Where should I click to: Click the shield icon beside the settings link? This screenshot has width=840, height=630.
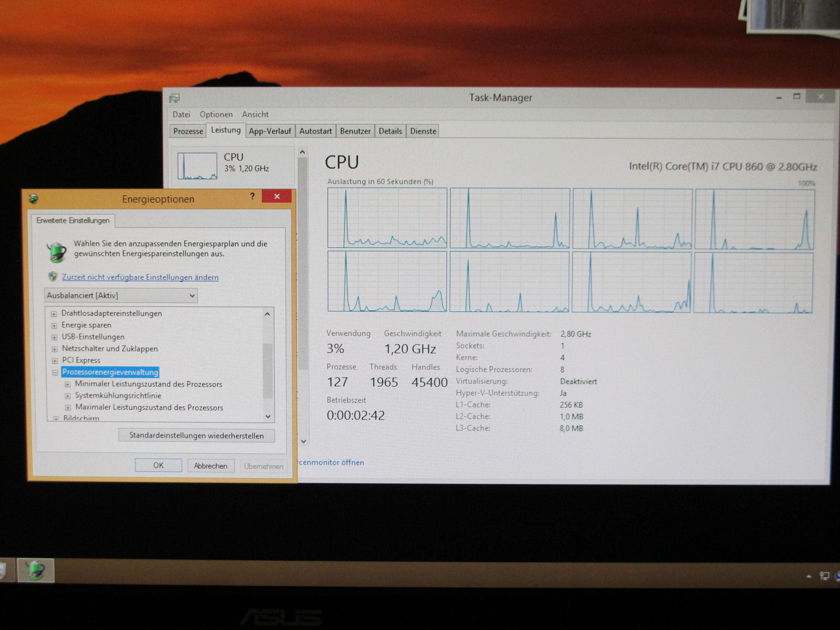[53, 276]
